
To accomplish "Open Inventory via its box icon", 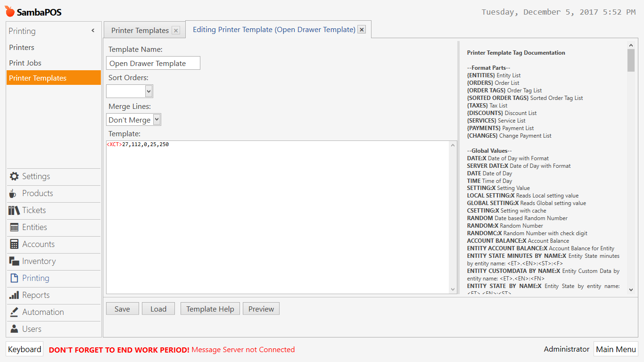I will 14,261.
